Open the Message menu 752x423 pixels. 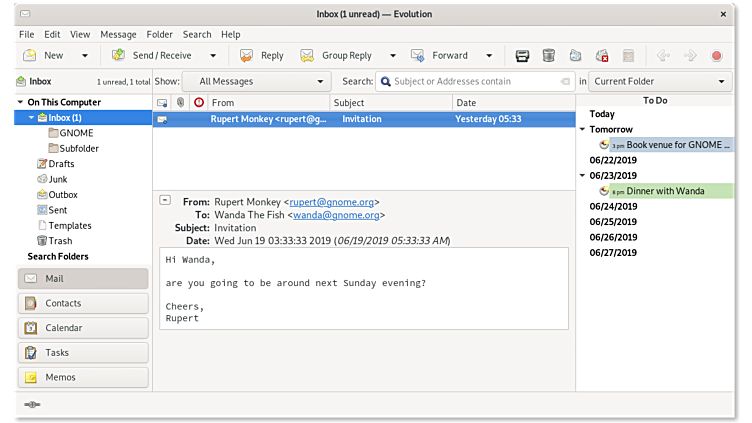point(118,34)
